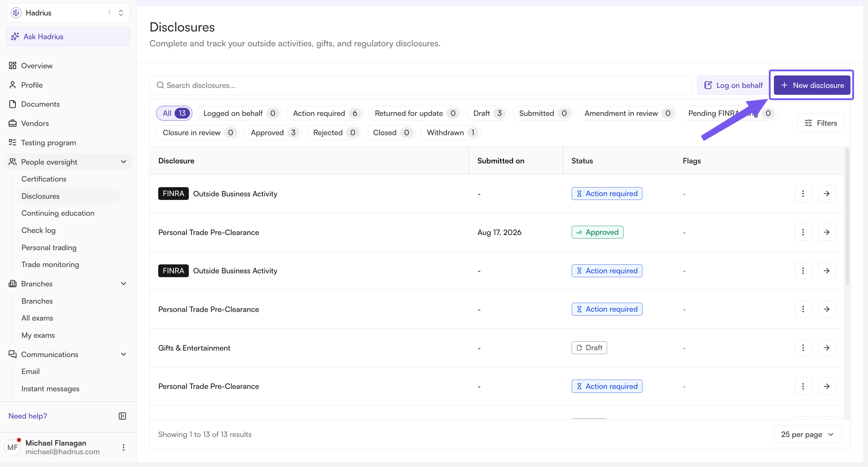Open Continuing education in sidebar

[58, 213]
